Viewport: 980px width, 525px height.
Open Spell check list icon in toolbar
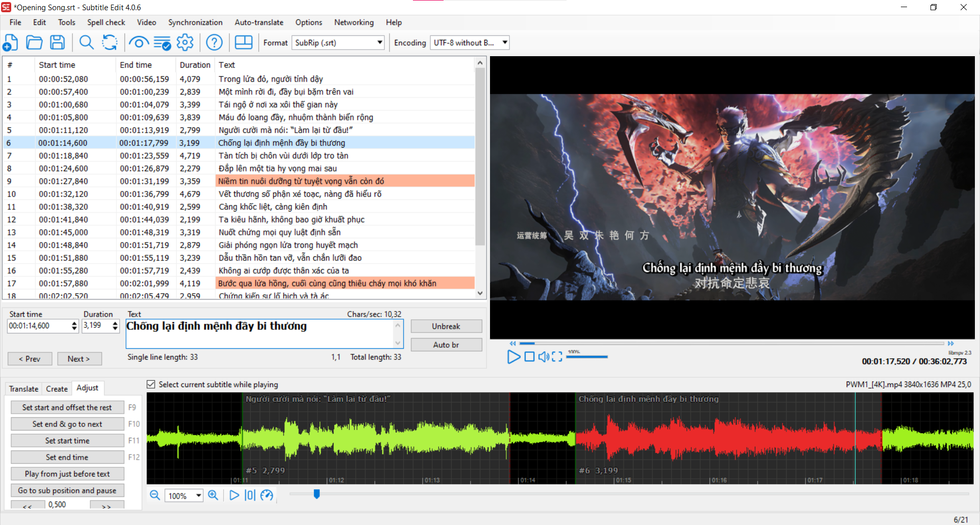click(162, 43)
